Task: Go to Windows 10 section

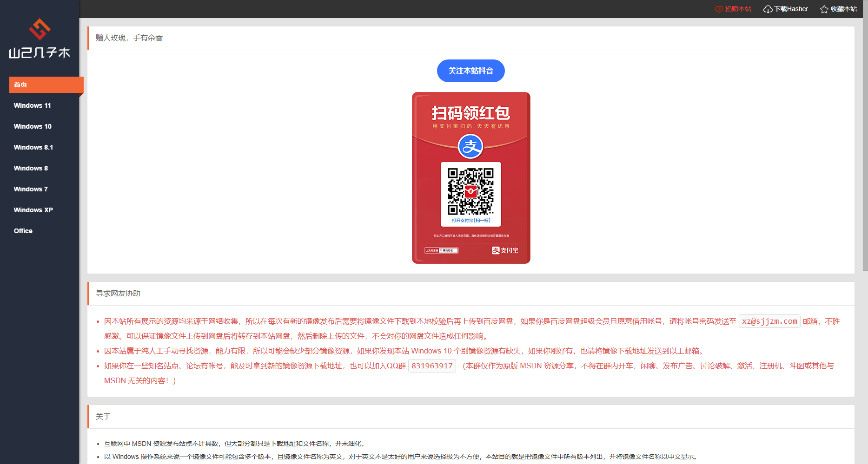Action: 33,126
